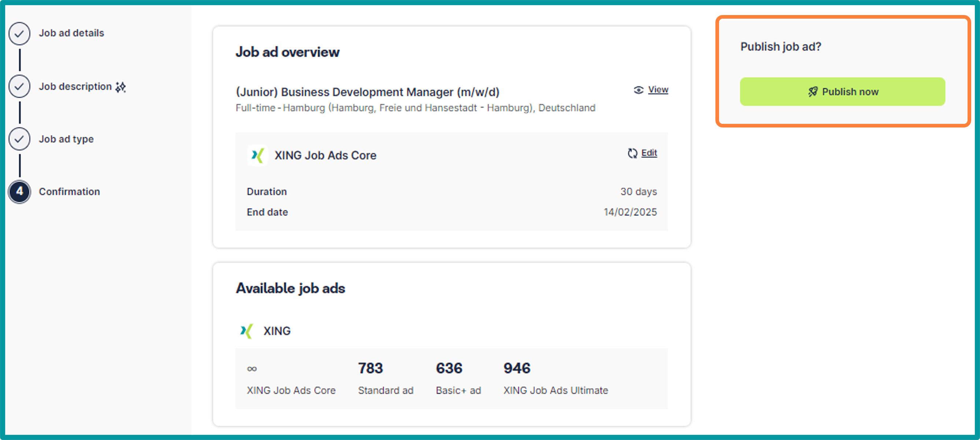Click the infinity symbol above XING Job Ads Core

[252, 369]
